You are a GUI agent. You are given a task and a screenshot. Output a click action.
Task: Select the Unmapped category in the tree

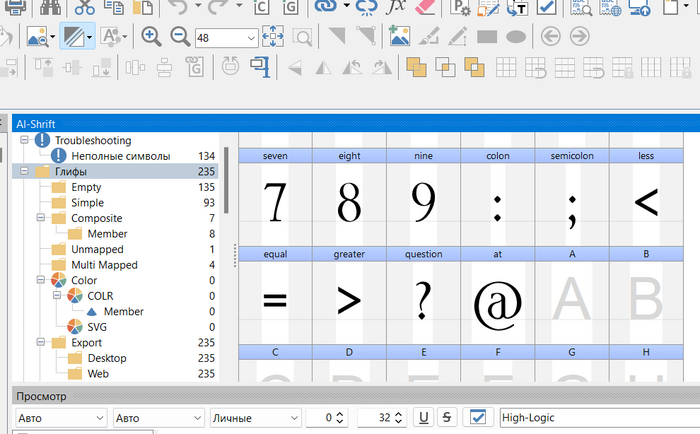97,249
